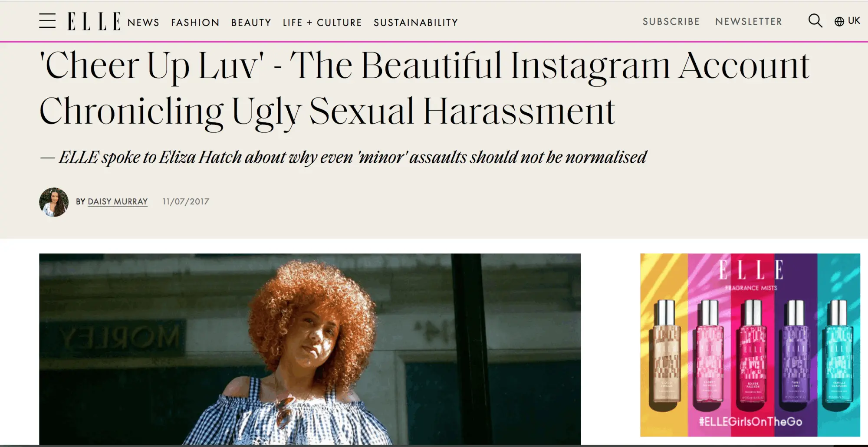Screen dimensions: 868x447
Task: Open the UK region selector
Action: pyautogui.click(x=847, y=21)
